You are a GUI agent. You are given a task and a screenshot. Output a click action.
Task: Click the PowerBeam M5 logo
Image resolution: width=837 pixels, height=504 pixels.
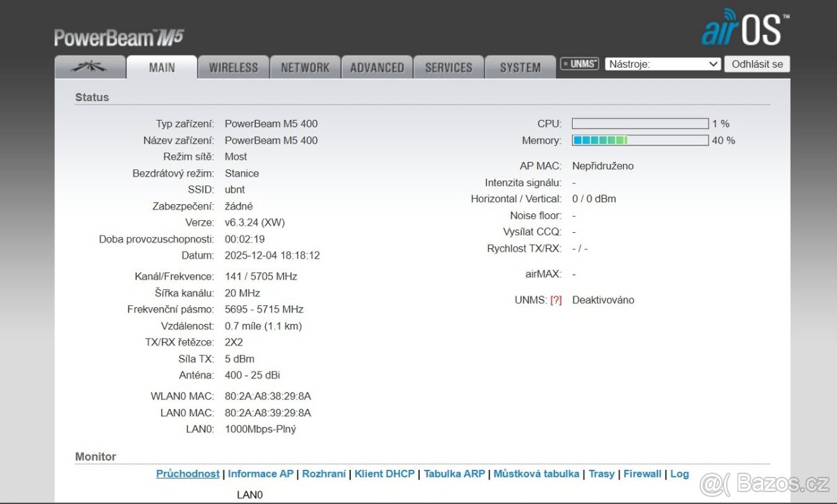point(119,38)
